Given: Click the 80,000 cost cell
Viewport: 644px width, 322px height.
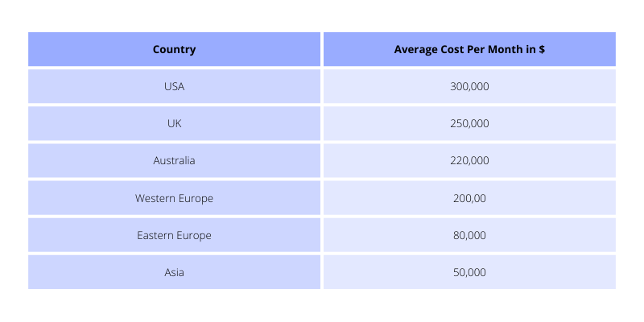Looking at the screenshot, I should coord(469,235).
